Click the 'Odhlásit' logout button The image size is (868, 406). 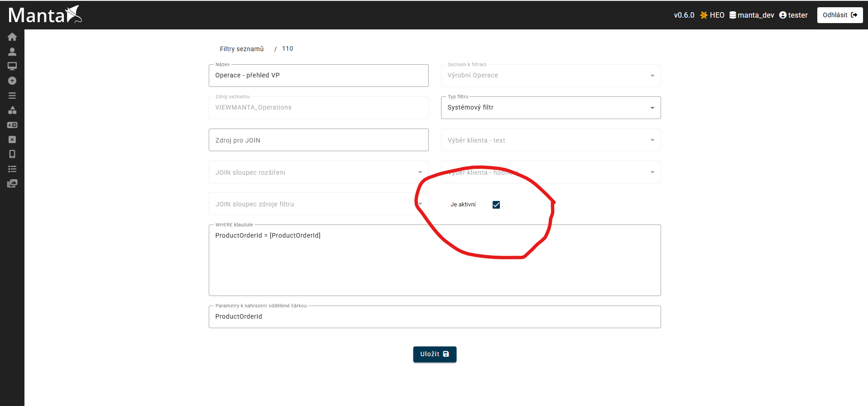pos(839,15)
